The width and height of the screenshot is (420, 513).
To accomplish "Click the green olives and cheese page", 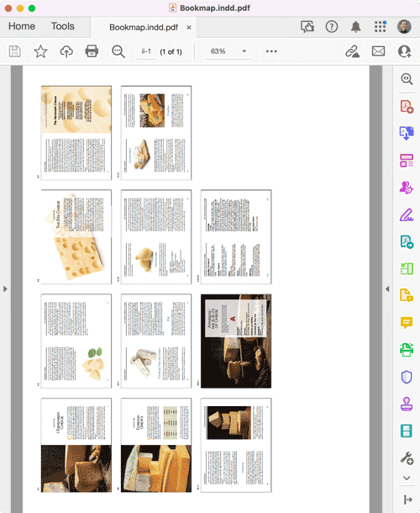I will point(76,341).
